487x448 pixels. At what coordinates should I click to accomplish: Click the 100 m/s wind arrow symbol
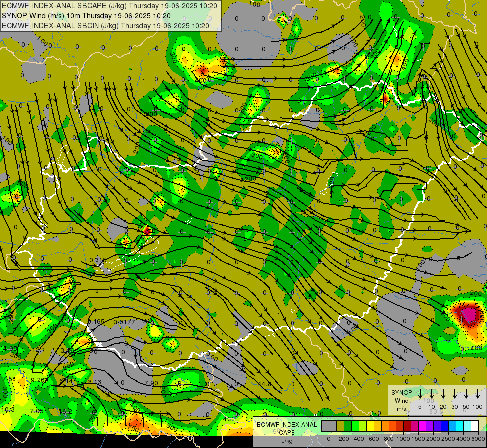pos(478,393)
